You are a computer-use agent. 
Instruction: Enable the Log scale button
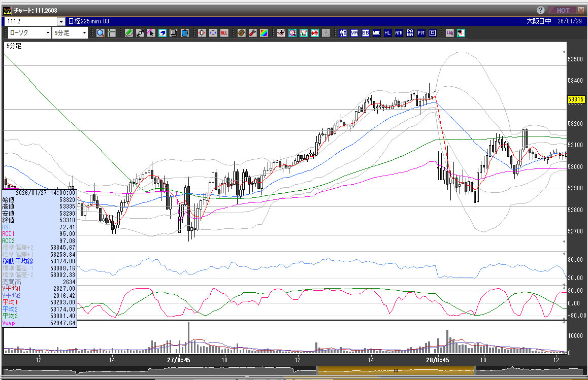click(449, 33)
